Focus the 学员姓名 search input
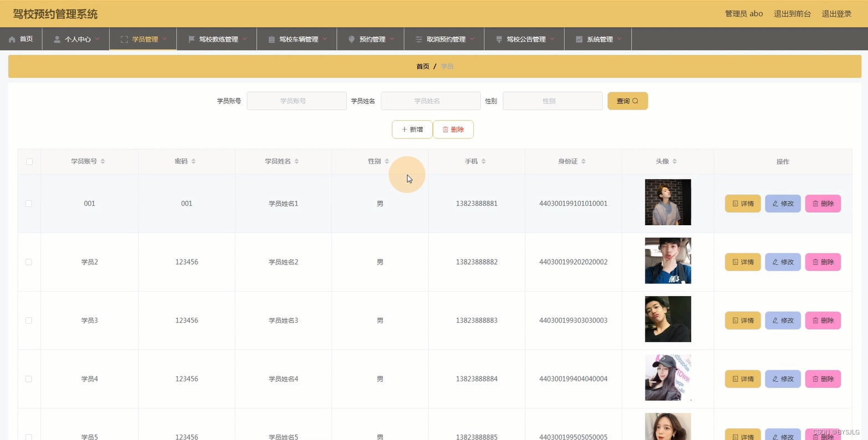This screenshot has width=868, height=440. click(431, 101)
